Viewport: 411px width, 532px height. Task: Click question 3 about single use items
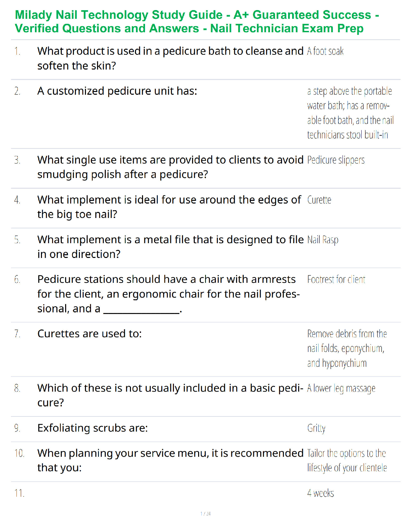tap(170, 167)
